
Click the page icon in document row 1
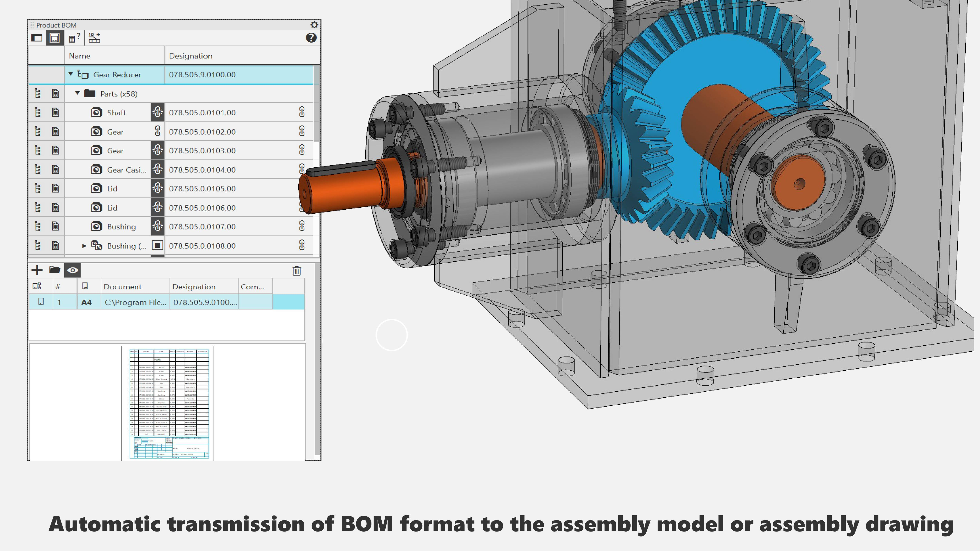pos(41,302)
